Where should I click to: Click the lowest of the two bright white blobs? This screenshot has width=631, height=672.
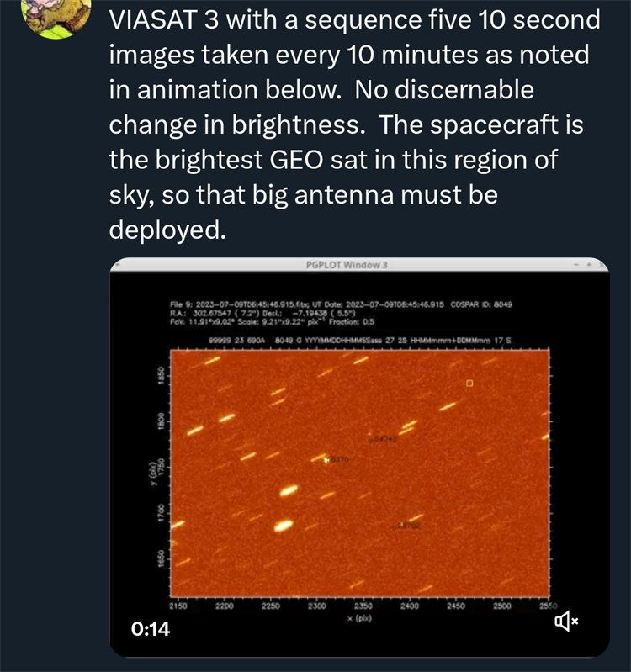283,525
